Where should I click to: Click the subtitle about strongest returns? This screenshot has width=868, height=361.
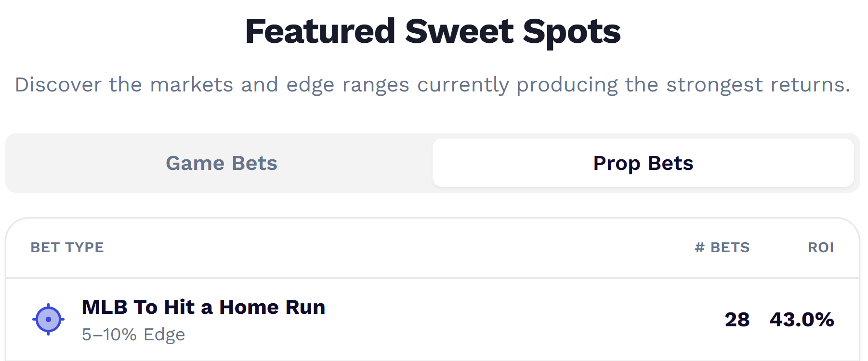(x=433, y=85)
